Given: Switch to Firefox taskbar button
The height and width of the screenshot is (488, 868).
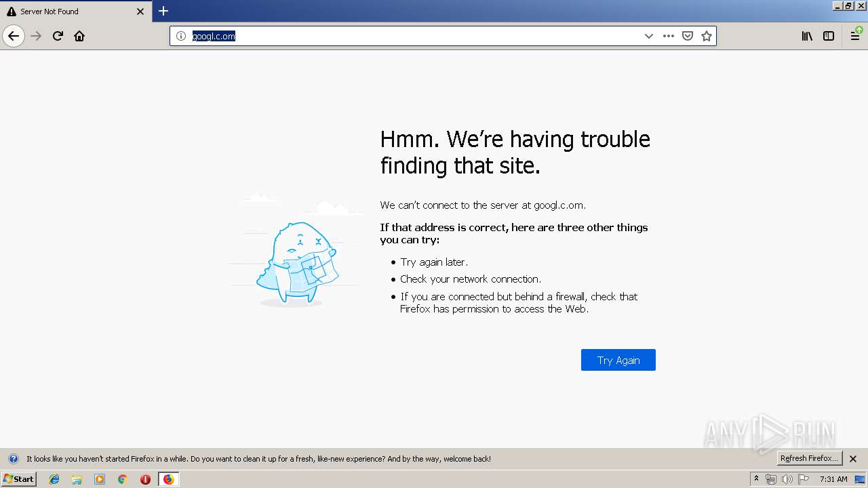Looking at the screenshot, I should pyautogui.click(x=169, y=479).
